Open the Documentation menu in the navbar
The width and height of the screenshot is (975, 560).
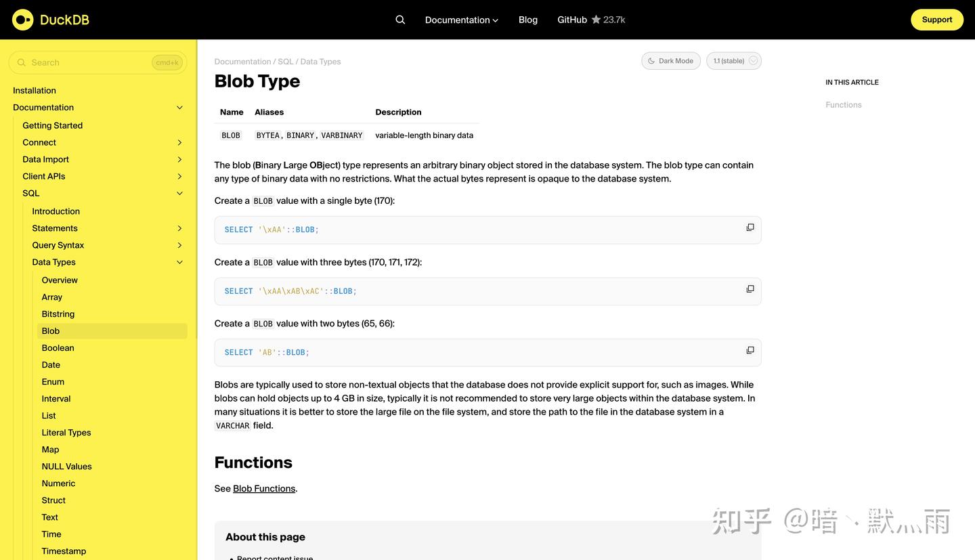pos(460,19)
